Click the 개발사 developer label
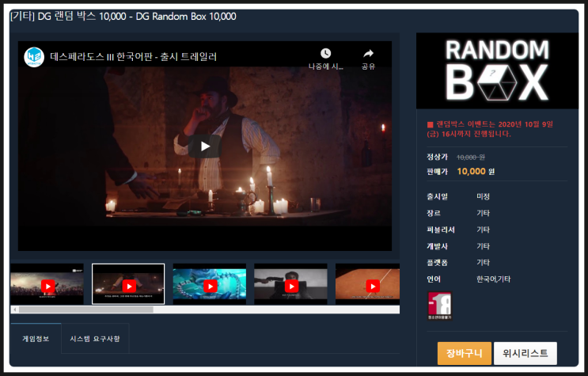The image size is (588, 376). click(438, 246)
